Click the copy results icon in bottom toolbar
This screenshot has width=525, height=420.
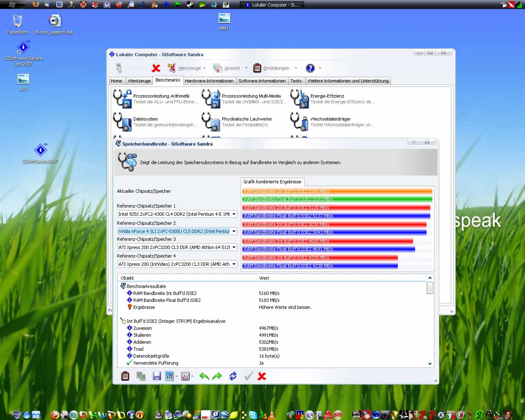pos(141,376)
